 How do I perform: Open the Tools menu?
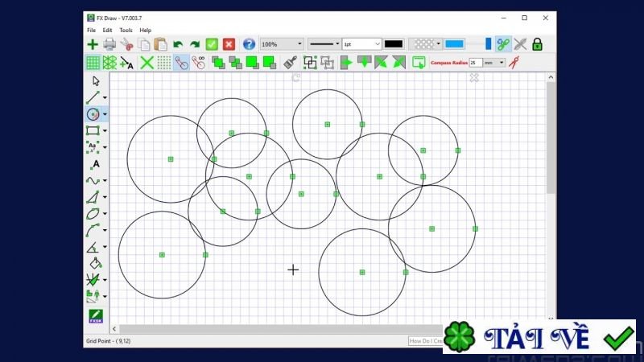click(126, 31)
